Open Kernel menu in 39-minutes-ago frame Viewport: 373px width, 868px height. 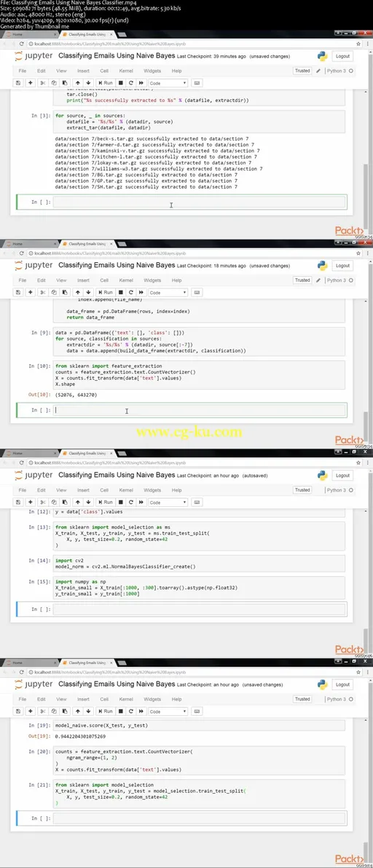pyautogui.click(x=126, y=71)
